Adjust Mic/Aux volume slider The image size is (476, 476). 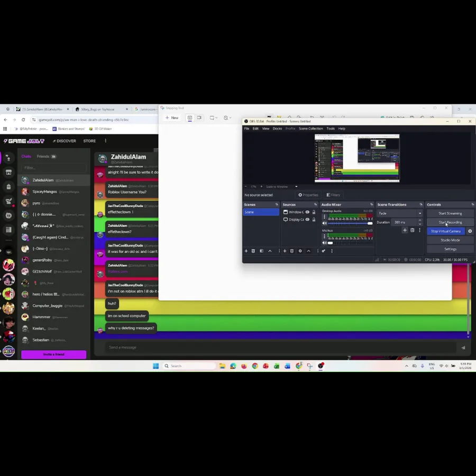[x=350, y=243]
